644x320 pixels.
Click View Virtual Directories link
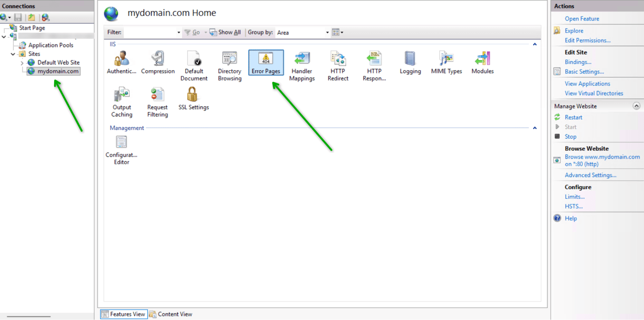point(594,93)
